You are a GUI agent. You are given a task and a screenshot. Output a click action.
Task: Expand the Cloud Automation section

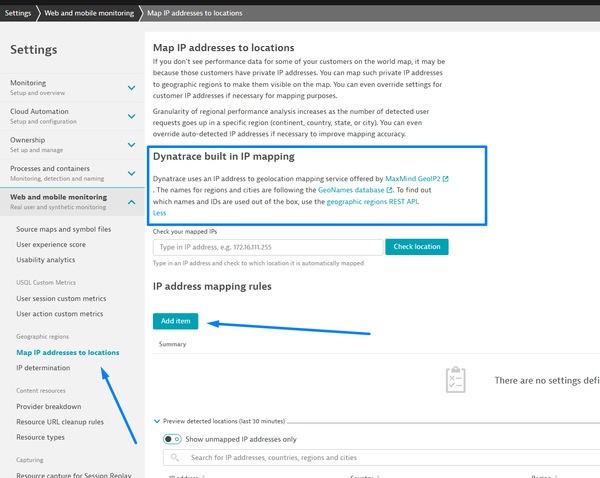131,116
